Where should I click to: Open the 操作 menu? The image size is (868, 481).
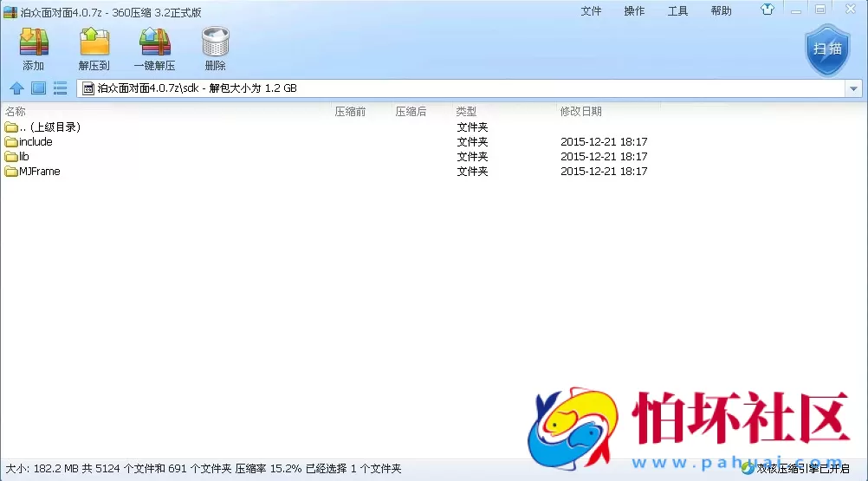pyautogui.click(x=634, y=11)
